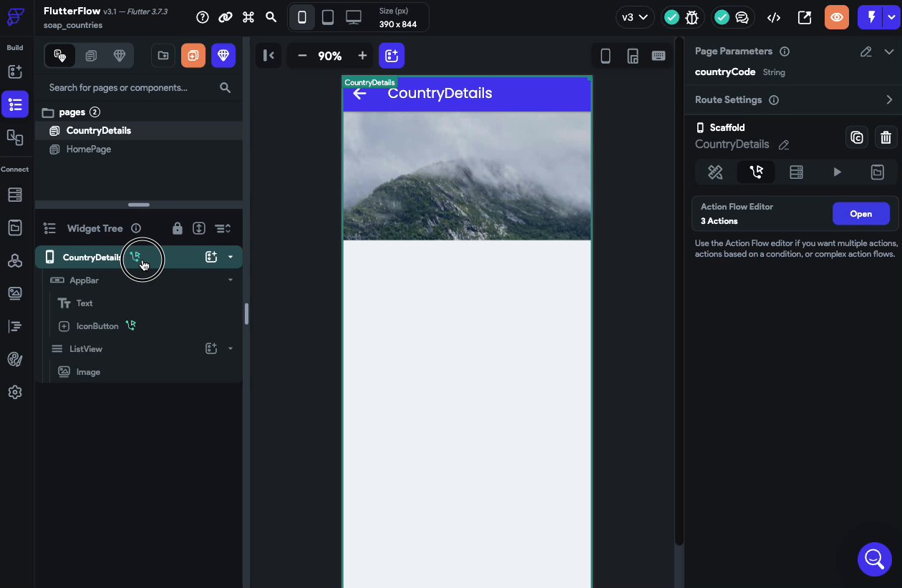The width and height of the screenshot is (902, 588).
Task: Click the FlutterFlow logo icon
Action: (15, 16)
